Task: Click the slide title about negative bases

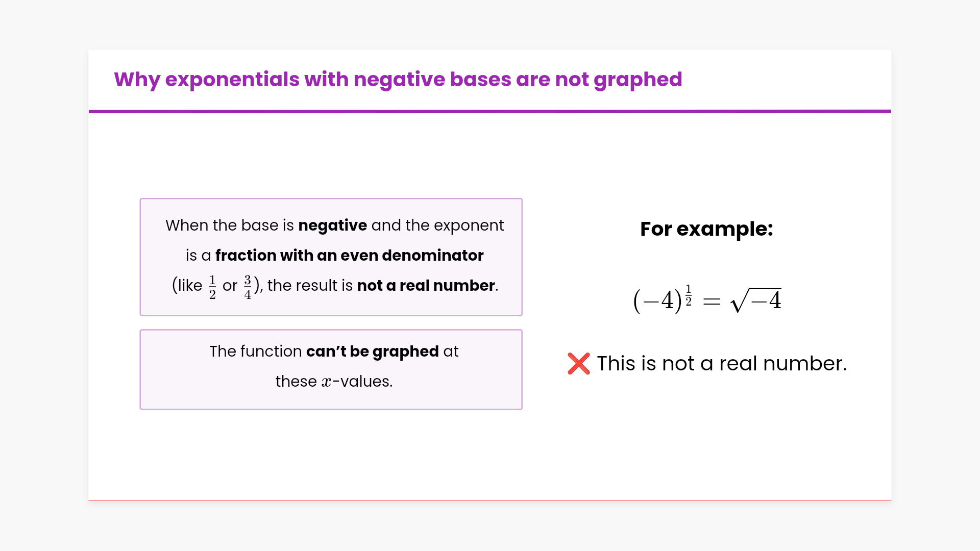Action: [398, 80]
